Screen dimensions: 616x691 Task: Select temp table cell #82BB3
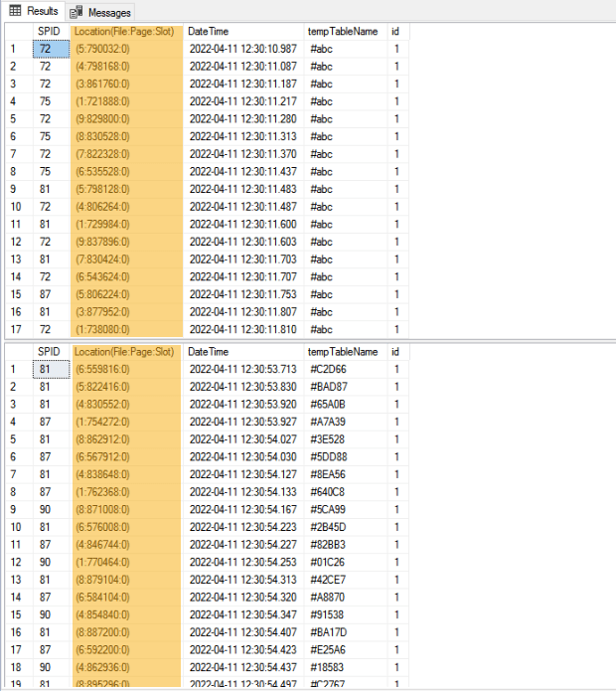(x=345, y=545)
